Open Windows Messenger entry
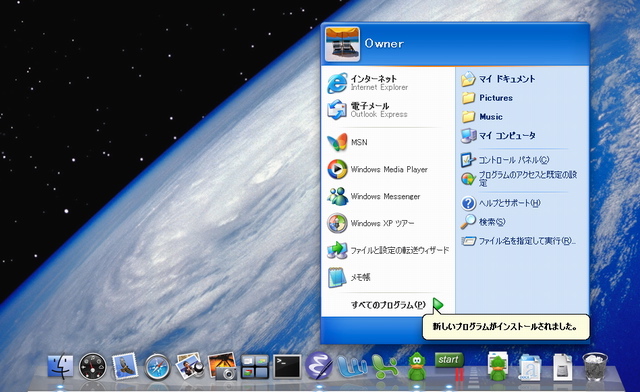The image size is (640, 392). coord(388,196)
